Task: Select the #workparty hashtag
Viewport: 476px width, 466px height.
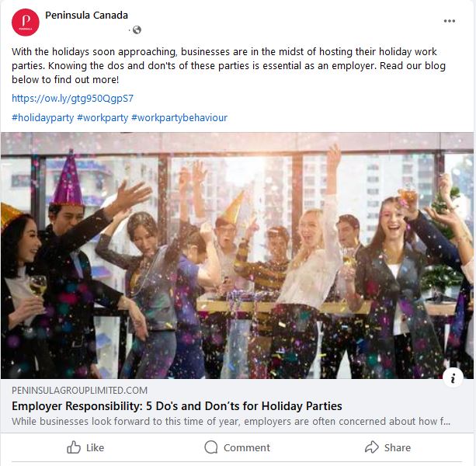Action: pyautogui.click(x=102, y=118)
